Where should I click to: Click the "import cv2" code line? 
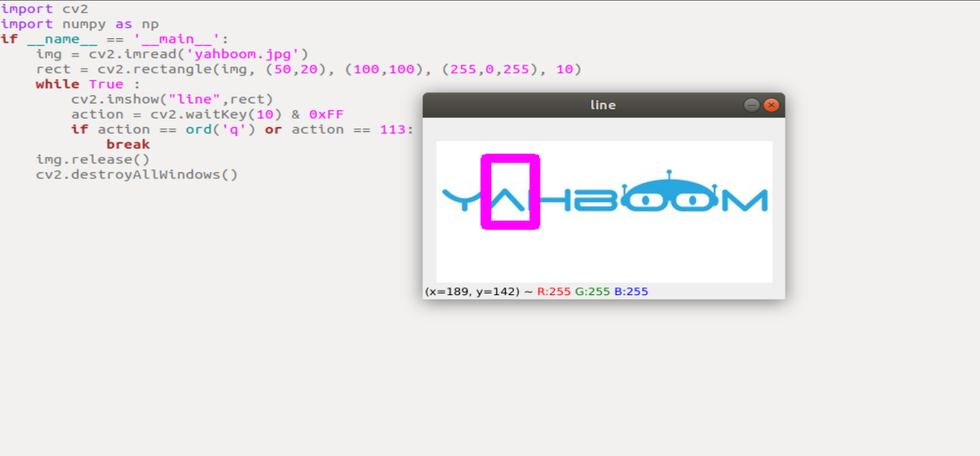tap(44, 9)
